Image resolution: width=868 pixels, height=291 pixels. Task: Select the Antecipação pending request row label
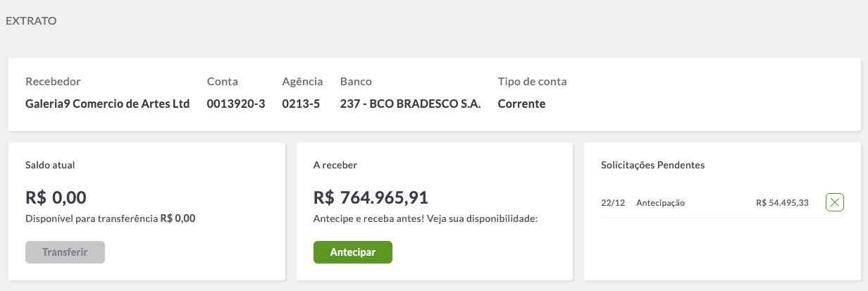pos(660,203)
